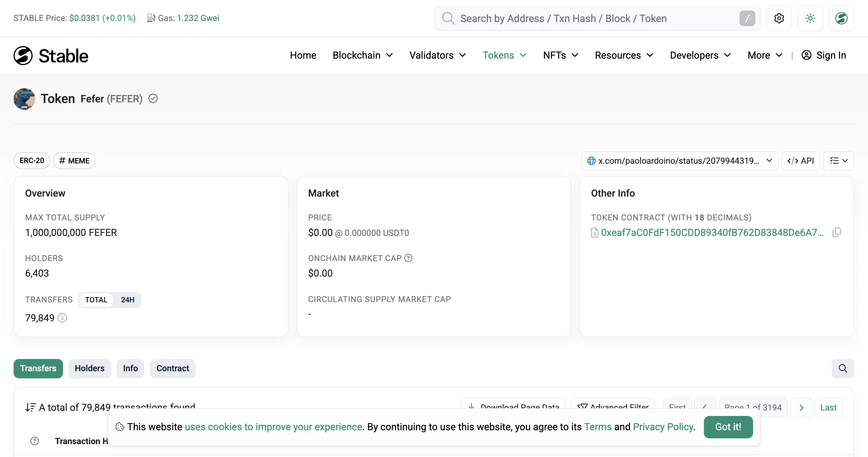Open the Terms link in cookie banner

tap(598, 427)
